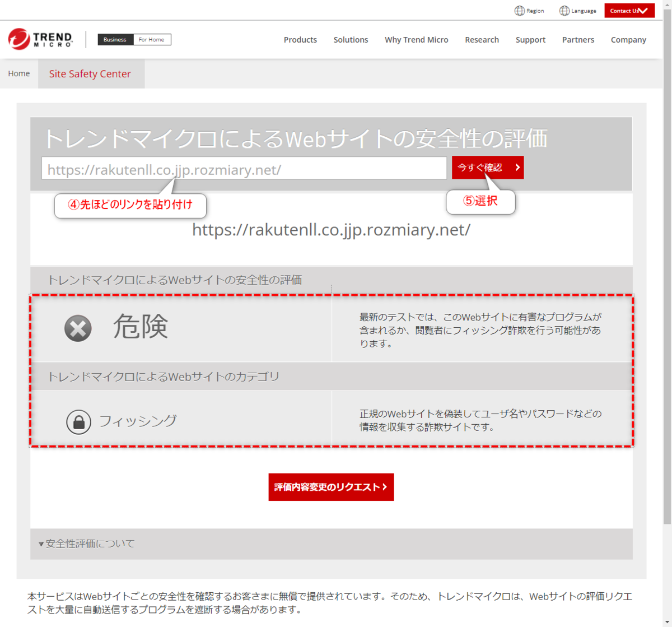Click the 今すぐ確認 check button

click(488, 168)
